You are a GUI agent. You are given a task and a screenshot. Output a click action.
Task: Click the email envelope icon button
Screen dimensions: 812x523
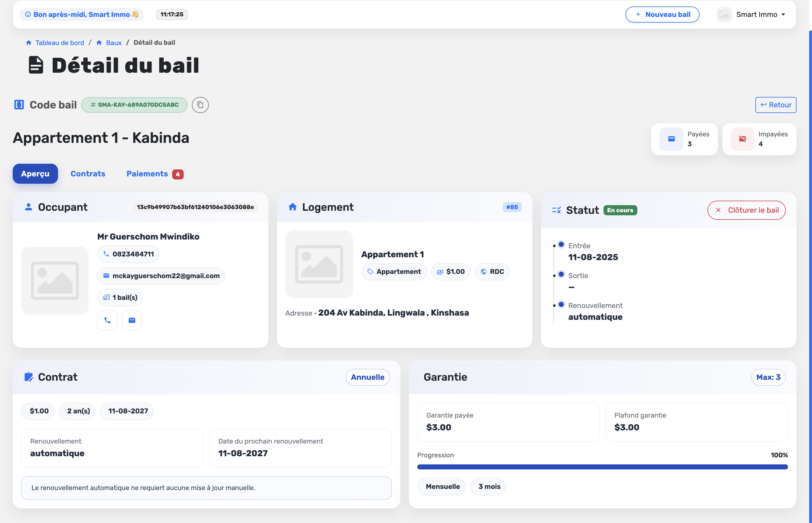click(x=132, y=320)
